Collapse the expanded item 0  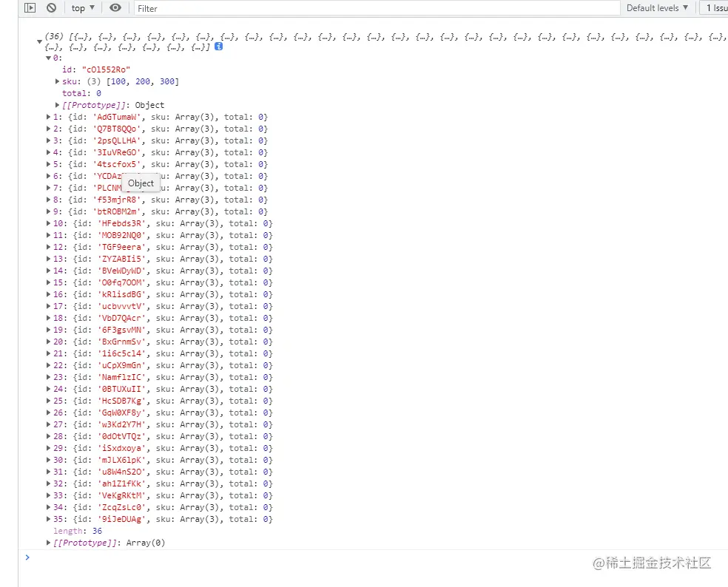(48, 58)
